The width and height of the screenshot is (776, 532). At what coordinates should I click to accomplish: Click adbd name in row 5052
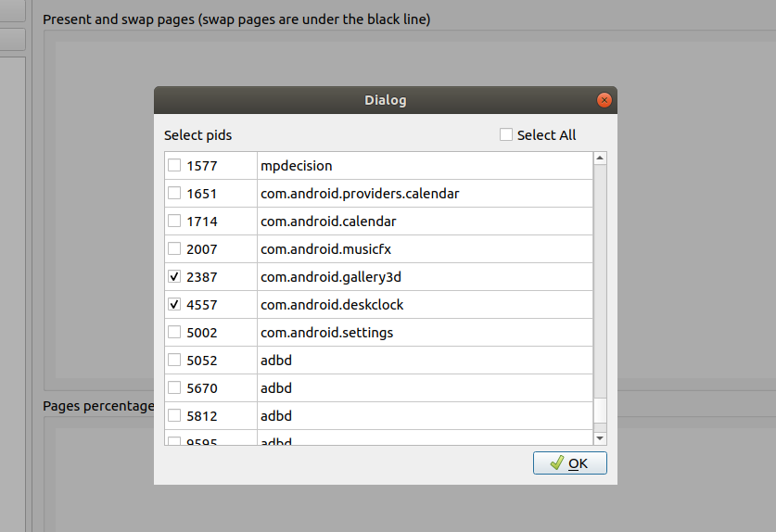coord(276,360)
